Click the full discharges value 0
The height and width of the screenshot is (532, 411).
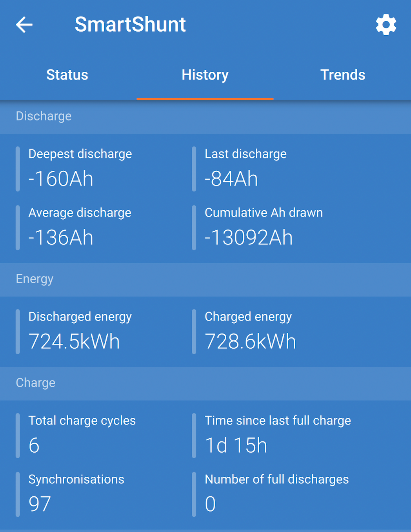pos(210,504)
